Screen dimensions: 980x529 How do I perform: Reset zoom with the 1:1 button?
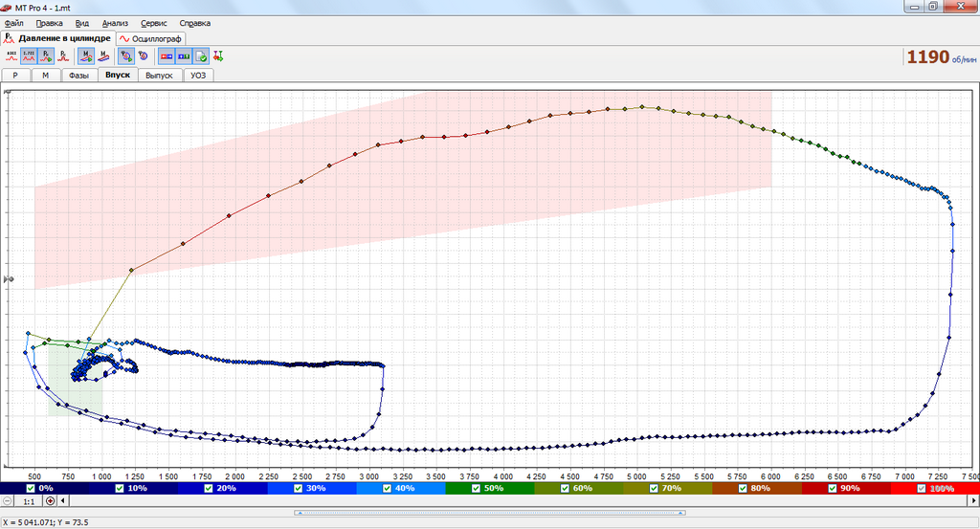tap(29, 501)
